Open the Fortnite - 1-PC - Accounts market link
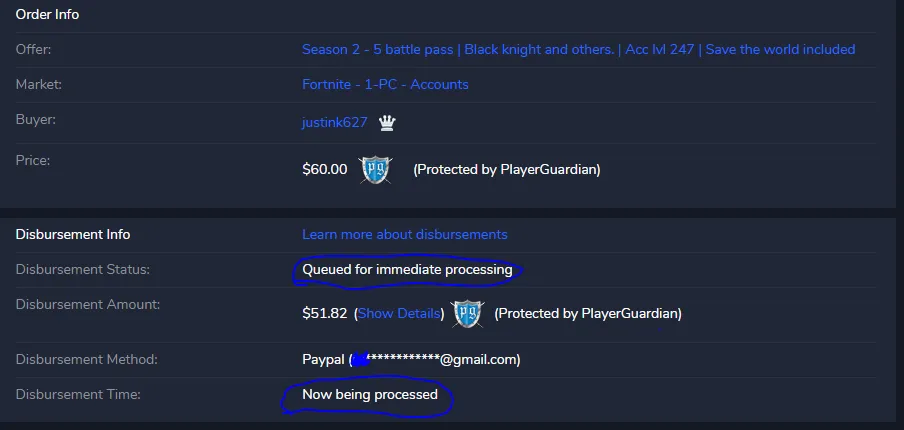 (x=385, y=85)
